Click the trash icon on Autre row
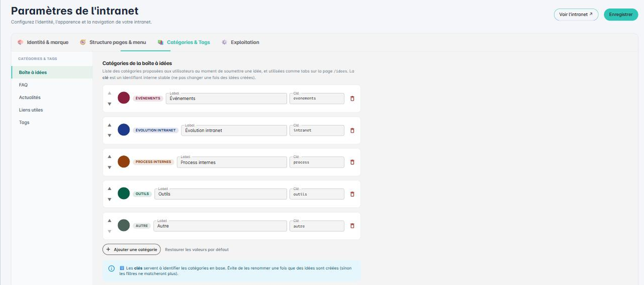This screenshot has width=644, height=285. pos(352,226)
